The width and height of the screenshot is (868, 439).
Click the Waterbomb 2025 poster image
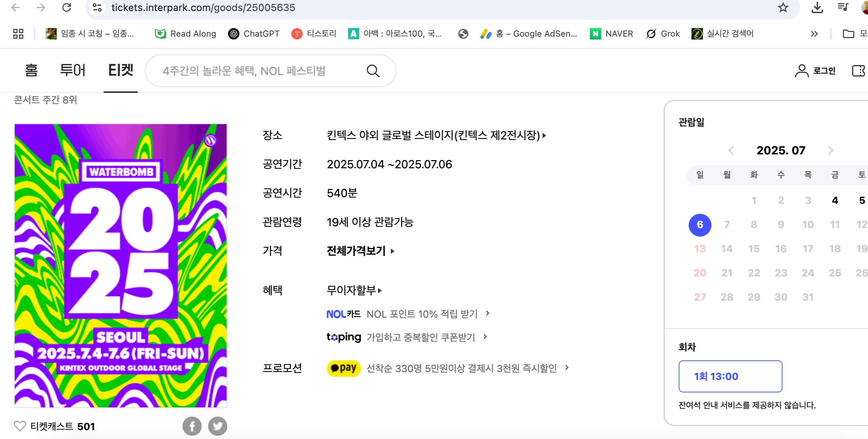coord(120,265)
